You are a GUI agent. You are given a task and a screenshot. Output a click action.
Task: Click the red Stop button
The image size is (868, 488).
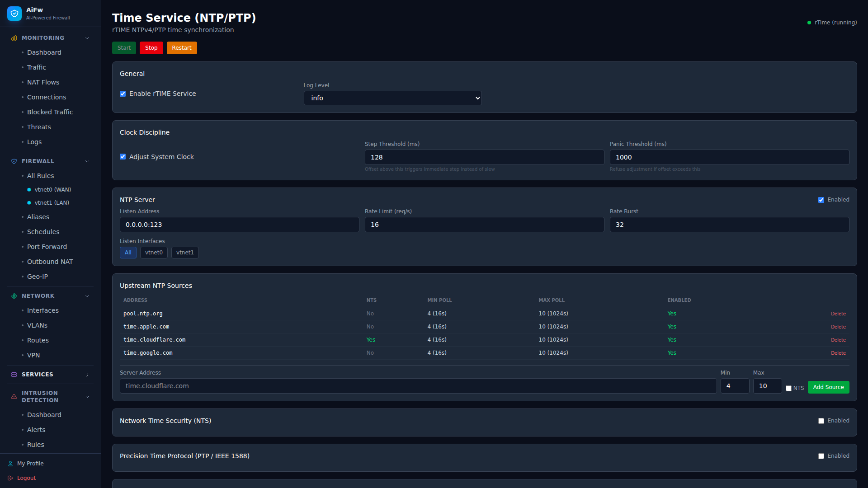(151, 48)
